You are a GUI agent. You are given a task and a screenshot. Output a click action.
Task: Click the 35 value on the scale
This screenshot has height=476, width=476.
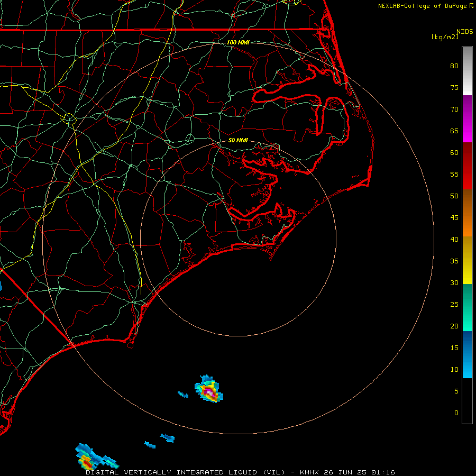(x=454, y=261)
